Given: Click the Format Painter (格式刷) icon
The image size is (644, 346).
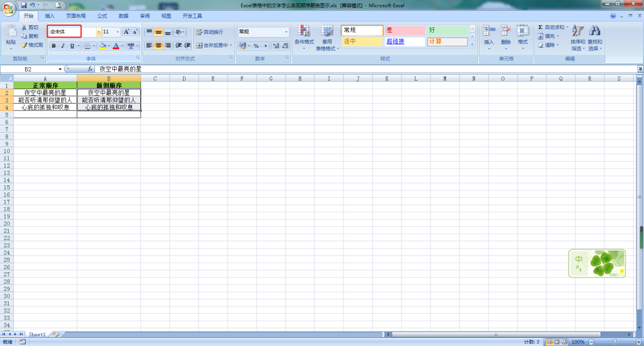Looking at the screenshot, I should [24, 45].
